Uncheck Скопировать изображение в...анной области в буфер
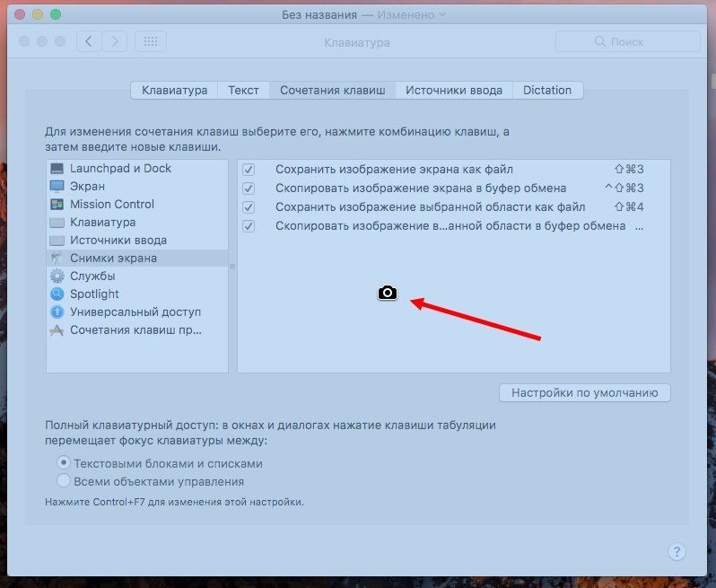 pyautogui.click(x=249, y=225)
